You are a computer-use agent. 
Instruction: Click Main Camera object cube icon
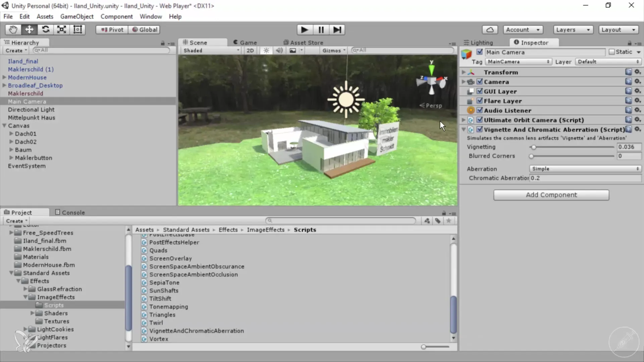coord(467,54)
